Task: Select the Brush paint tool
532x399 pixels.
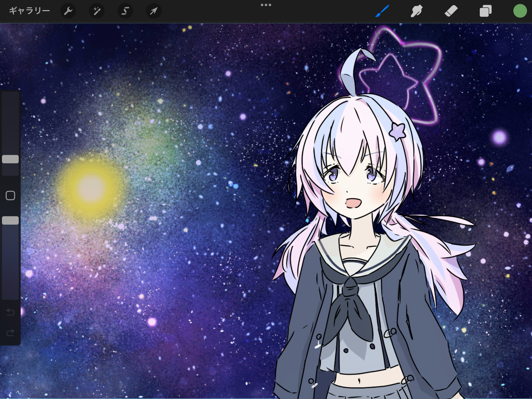Action: [x=382, y=11]
